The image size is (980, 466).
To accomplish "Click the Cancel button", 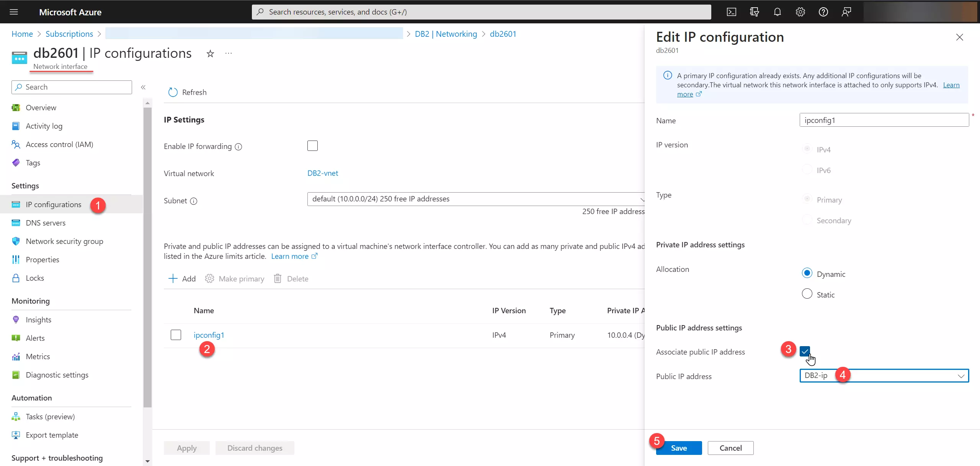I will (x=730, y=448).
